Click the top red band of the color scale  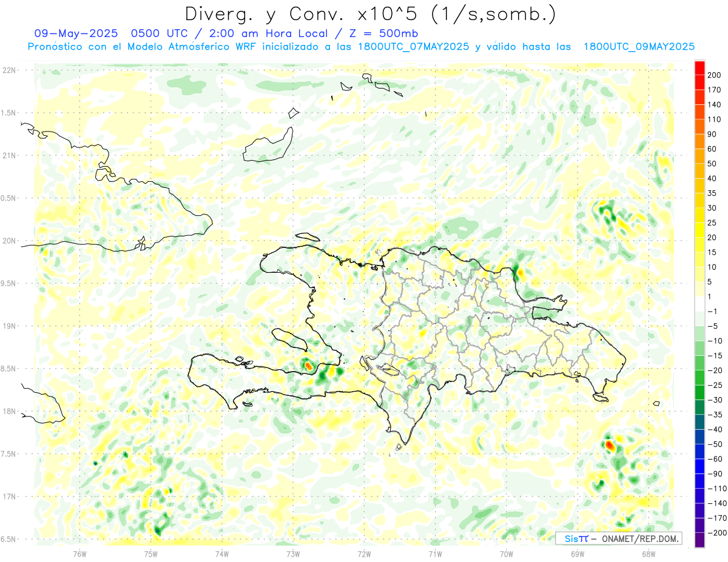pos(699,68)
